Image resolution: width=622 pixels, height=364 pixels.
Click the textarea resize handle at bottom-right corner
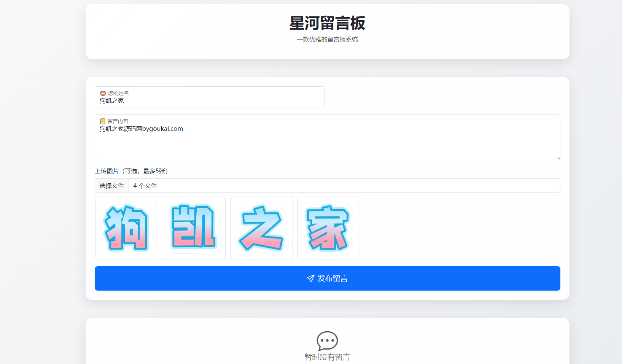[558, 158]
